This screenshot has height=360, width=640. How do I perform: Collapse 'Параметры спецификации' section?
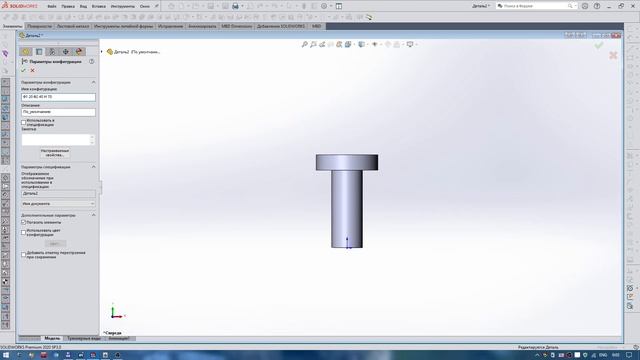tap(93, 167)
